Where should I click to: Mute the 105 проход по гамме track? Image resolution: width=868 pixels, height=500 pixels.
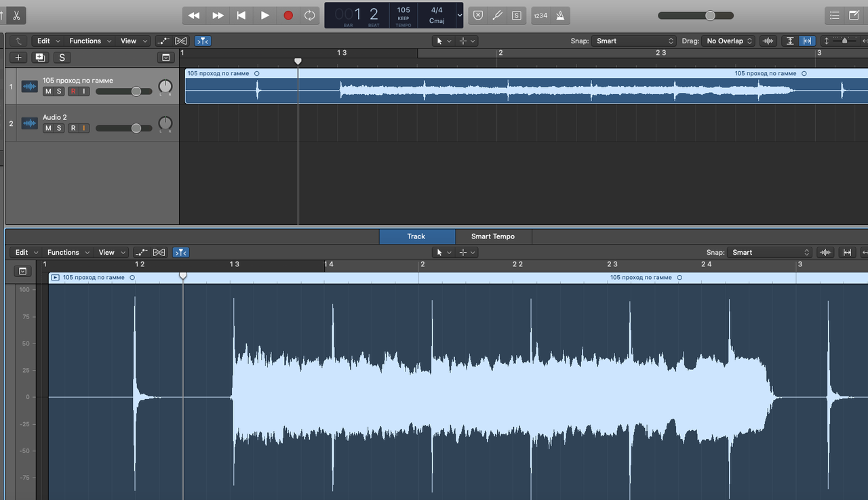(x=48, y=91)
